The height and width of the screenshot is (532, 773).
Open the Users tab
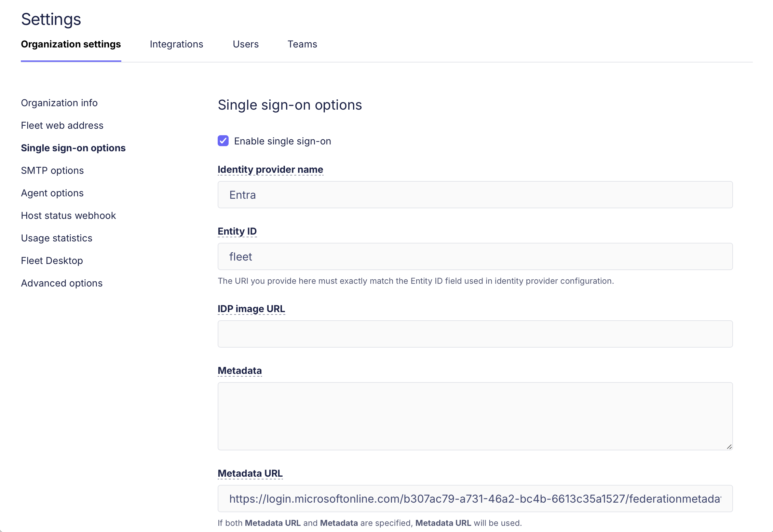245,44
